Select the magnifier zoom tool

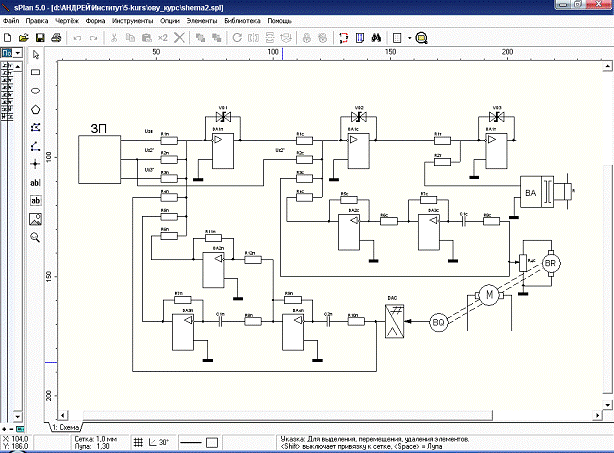36,237
